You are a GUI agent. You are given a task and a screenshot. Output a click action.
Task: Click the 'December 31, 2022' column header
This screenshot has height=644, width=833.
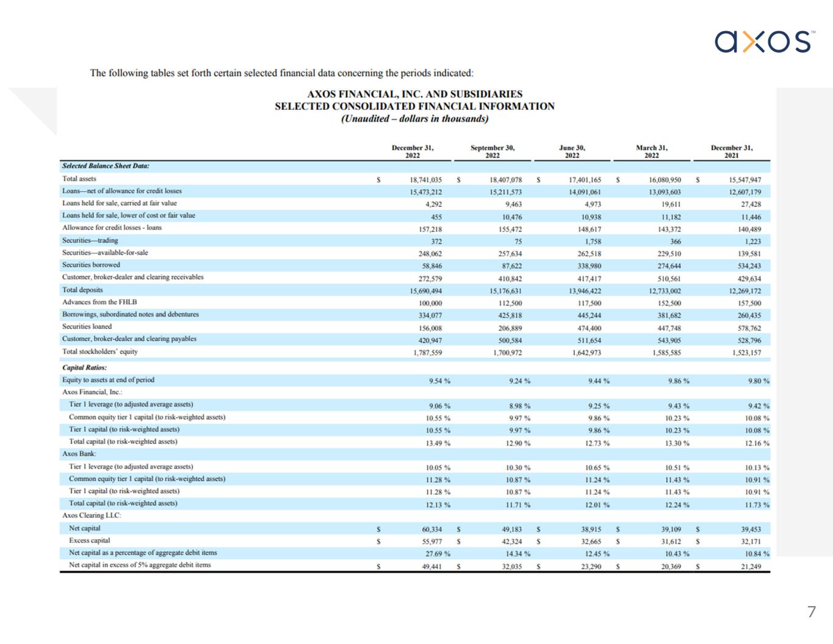tap(413, 151)
